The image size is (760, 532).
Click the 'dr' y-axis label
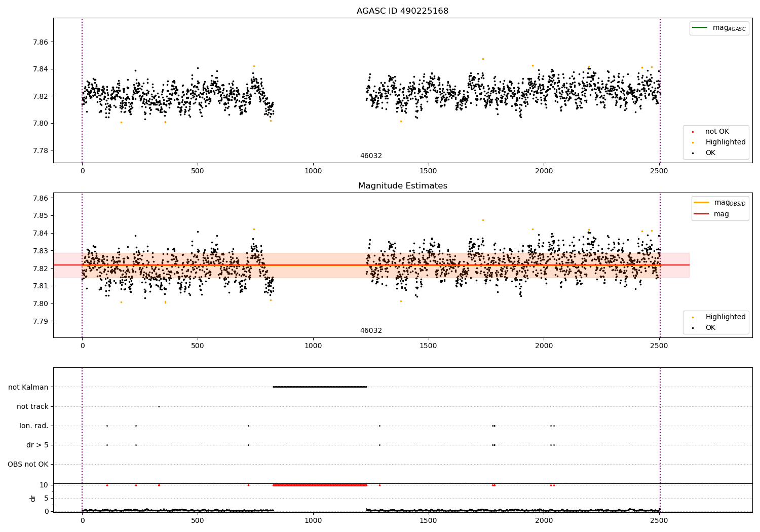point(33,498)
